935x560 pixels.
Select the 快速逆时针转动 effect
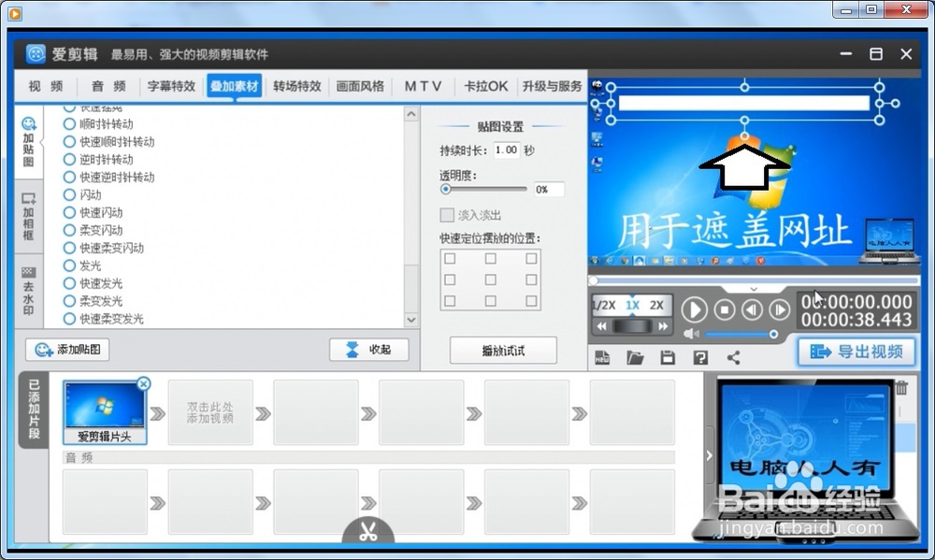click(x=109, y=177)
